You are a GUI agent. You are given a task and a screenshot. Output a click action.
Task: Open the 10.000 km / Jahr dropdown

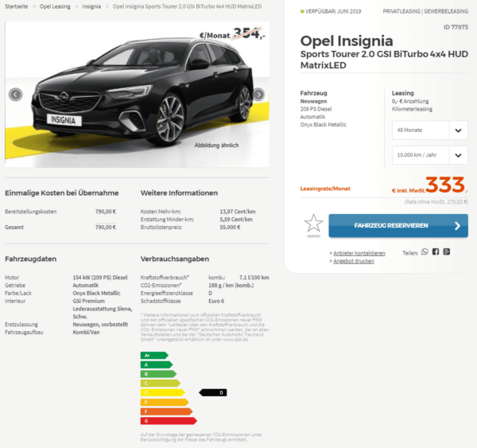[430, 155]
